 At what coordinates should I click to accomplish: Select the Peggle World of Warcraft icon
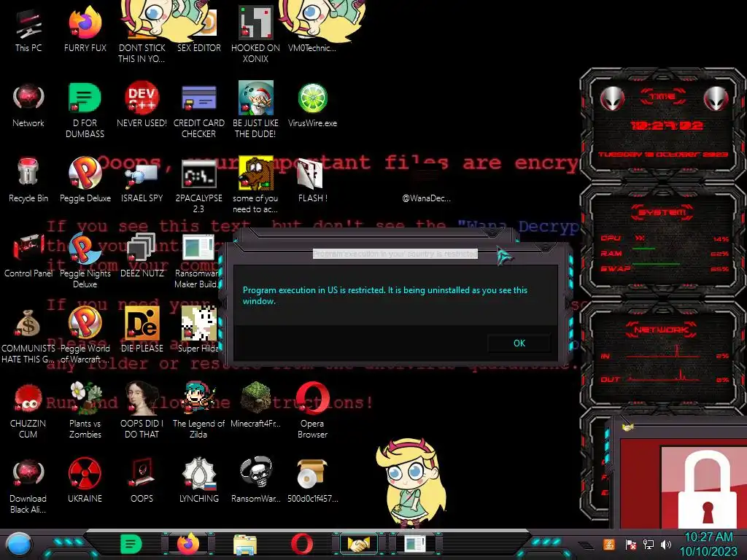[85, 335]
